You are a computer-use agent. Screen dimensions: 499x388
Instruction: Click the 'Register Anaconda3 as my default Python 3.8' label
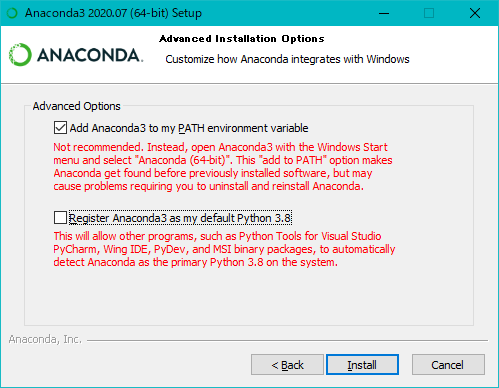[180, 218]
